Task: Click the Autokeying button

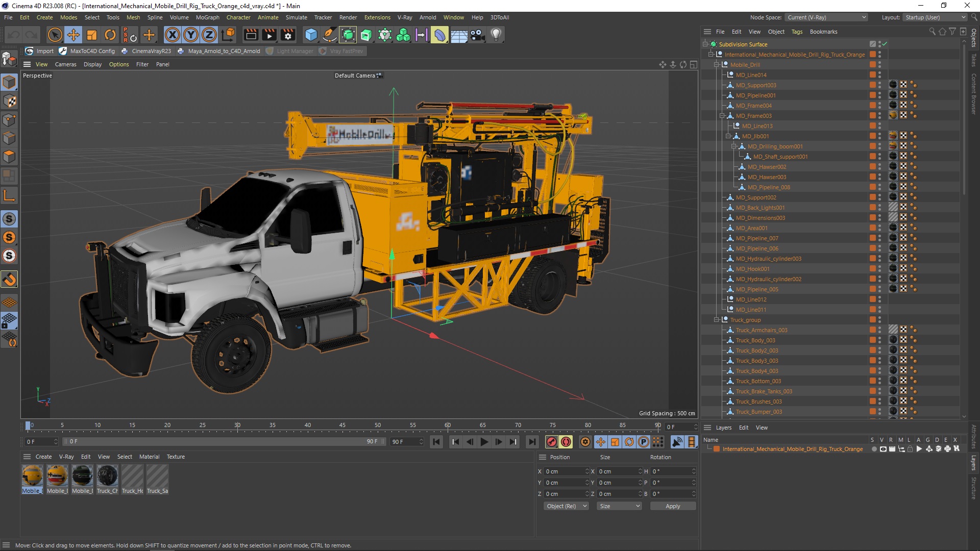Action: point(566,442)
